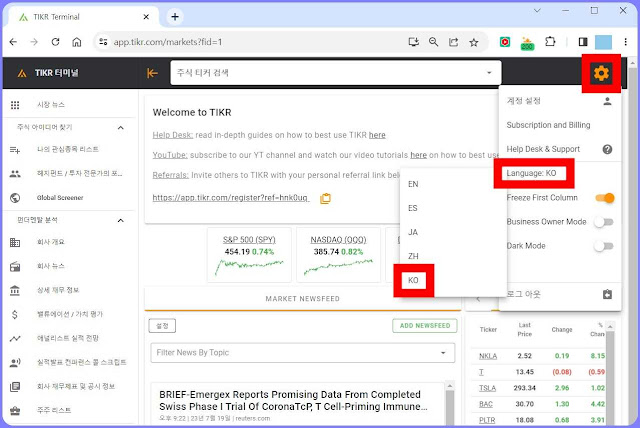Switch to MARKET NEWSFEED tab

302,299
